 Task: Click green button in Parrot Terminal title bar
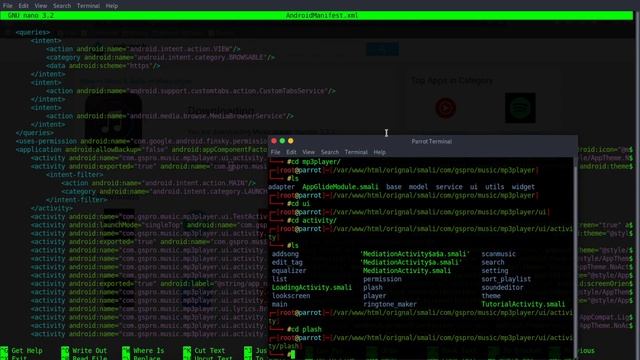pos(282,141)
